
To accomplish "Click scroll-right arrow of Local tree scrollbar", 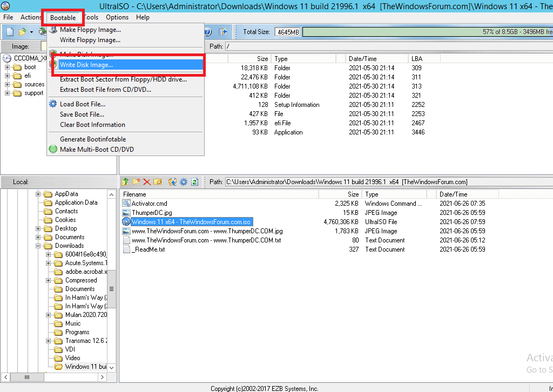I will click(102, 377).
